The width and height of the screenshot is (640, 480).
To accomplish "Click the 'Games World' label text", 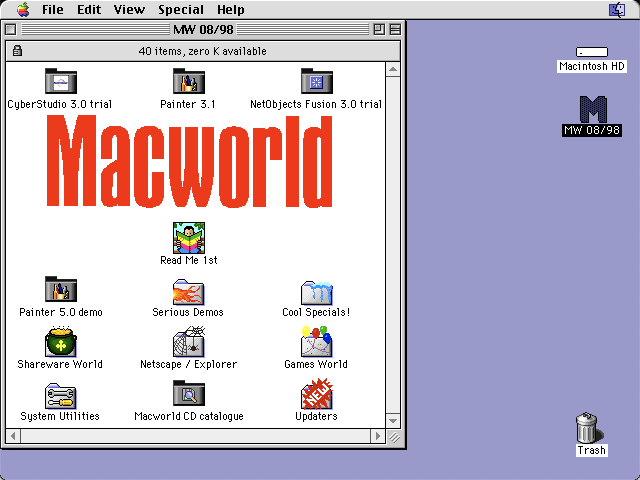I will [316, 364].
